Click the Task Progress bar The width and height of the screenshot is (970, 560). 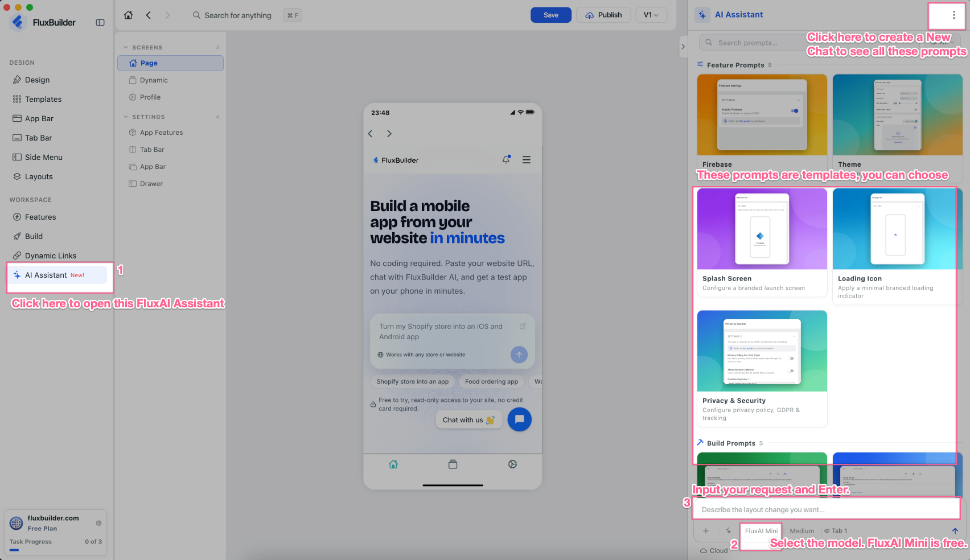coord(56,550)
